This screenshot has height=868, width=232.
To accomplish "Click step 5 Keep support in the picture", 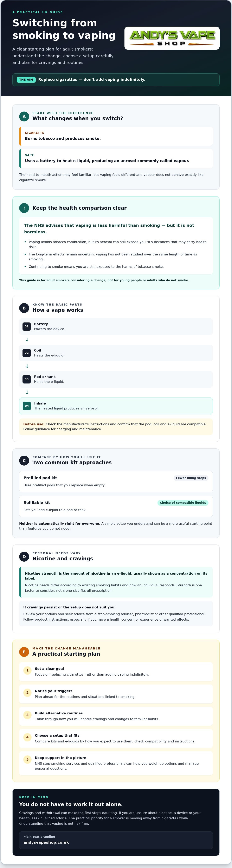I will tap(116, 763).
